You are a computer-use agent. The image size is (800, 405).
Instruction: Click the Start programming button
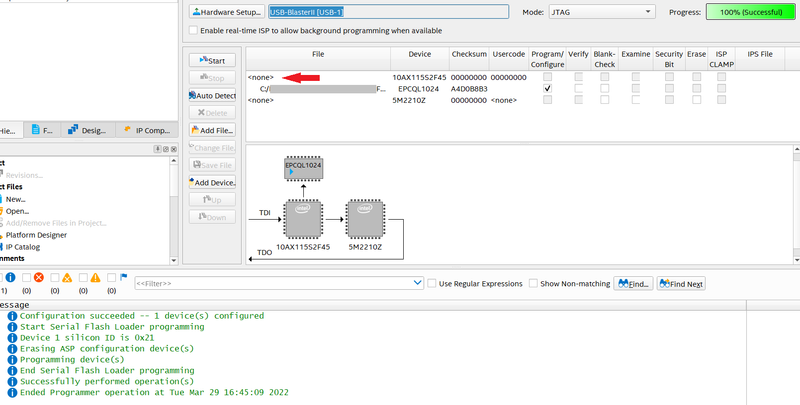pos(211,61)
